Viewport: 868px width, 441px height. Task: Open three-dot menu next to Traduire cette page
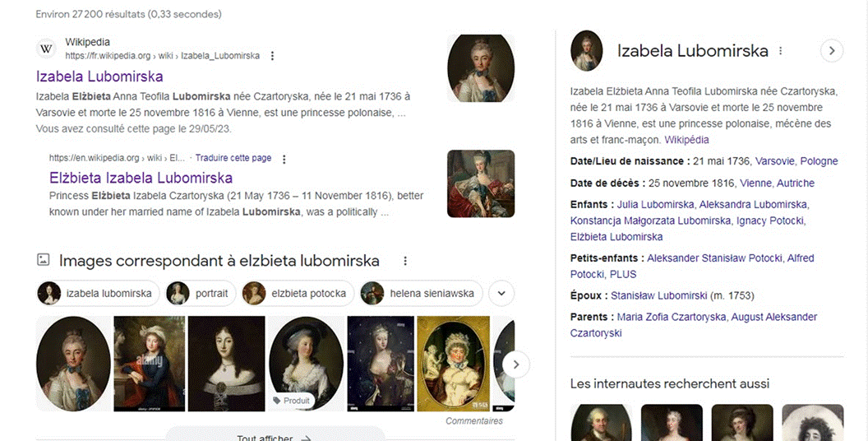tap(284, 159)
